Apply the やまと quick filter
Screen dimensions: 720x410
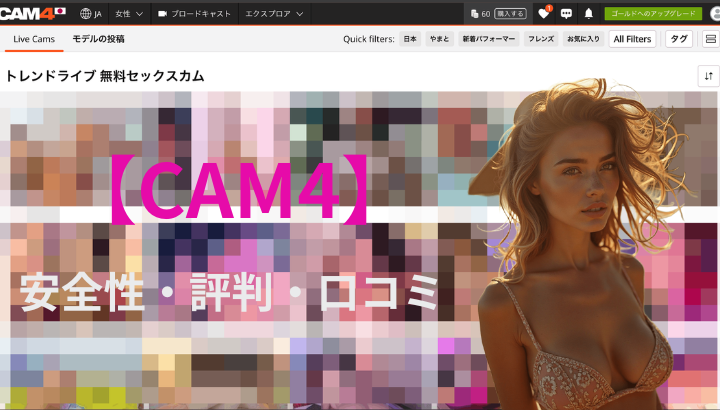pos(439,39)
